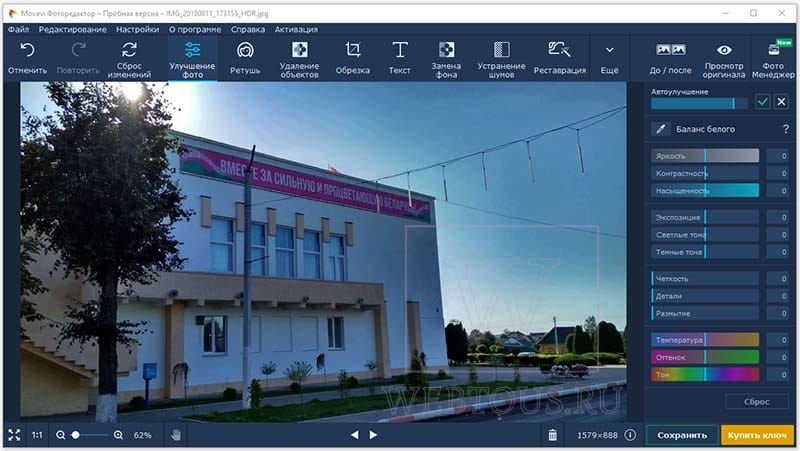Click the Четкость slider
Viewport: 800px width, 451px height.
[705, 279]
